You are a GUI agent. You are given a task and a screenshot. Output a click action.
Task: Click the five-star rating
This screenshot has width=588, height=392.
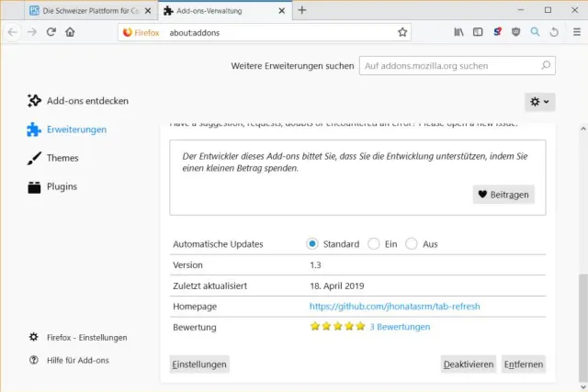pyautogui.click(x=337, y=327)
